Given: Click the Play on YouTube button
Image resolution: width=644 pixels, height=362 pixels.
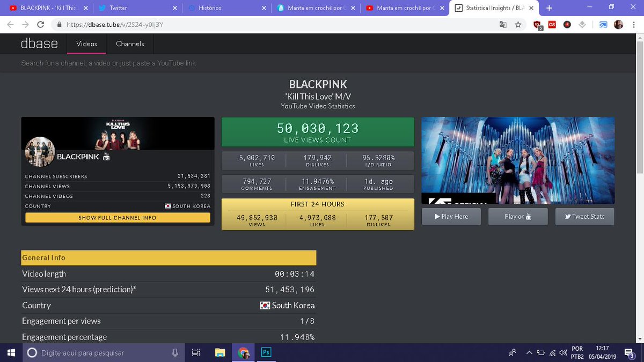Looking at the screenshot, I should pyautogui.click(x=518, y=217).
